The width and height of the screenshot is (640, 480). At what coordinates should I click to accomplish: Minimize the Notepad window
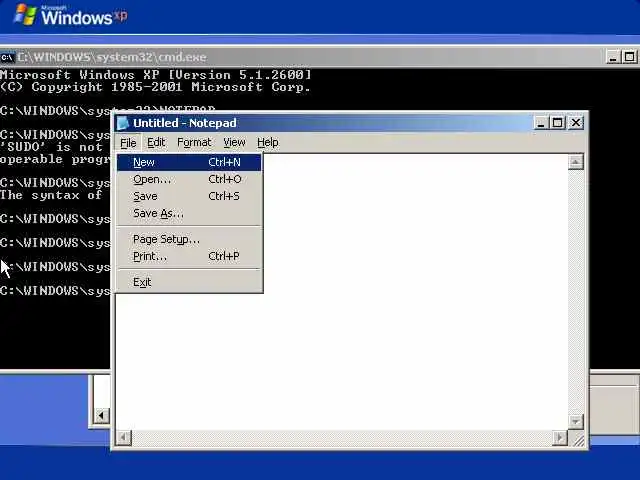540,123
